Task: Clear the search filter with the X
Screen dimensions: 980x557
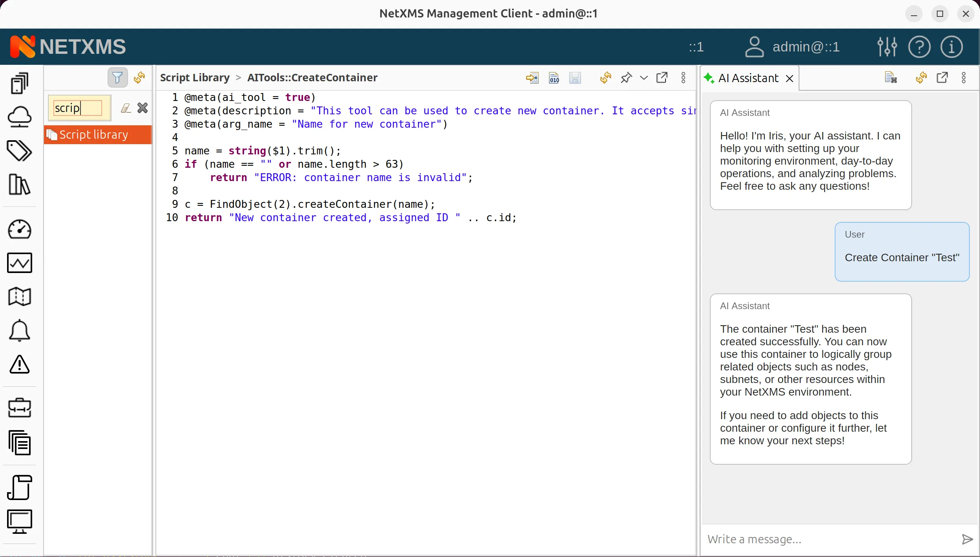Action: click(x=142, y=108)
